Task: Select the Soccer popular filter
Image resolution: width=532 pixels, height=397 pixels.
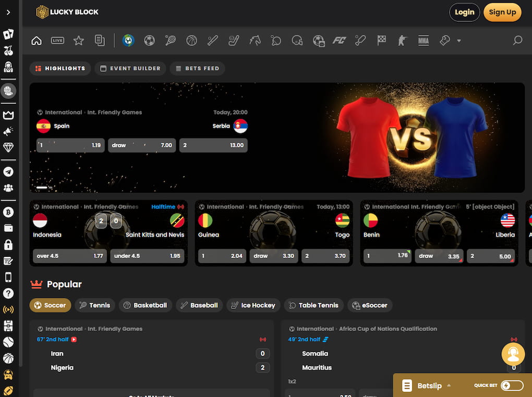Action: (x=50, y=305)
